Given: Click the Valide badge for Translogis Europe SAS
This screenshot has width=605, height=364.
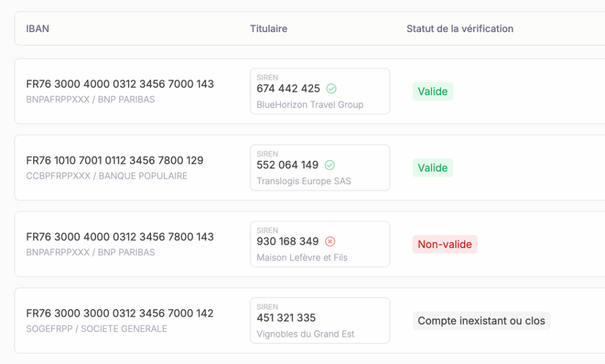Looking at the screenshot, I should (432, 168).
